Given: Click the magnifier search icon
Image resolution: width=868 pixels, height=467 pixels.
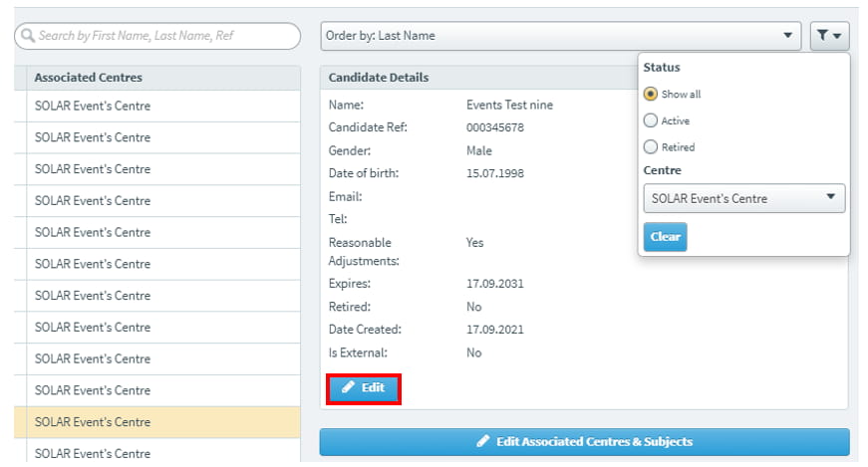Looking at the screenshot, I should tap(26, 36).
